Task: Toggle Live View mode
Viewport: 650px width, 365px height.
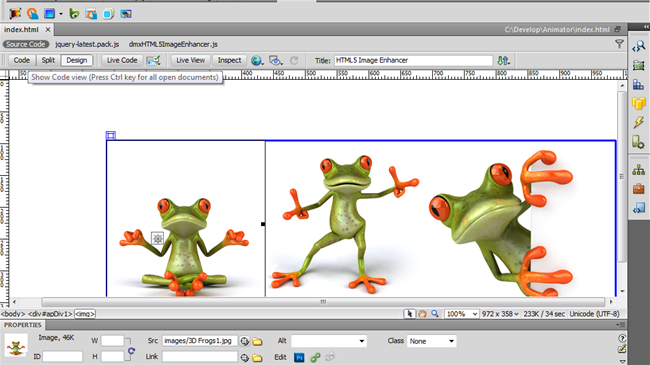Action: pos(190,60)
